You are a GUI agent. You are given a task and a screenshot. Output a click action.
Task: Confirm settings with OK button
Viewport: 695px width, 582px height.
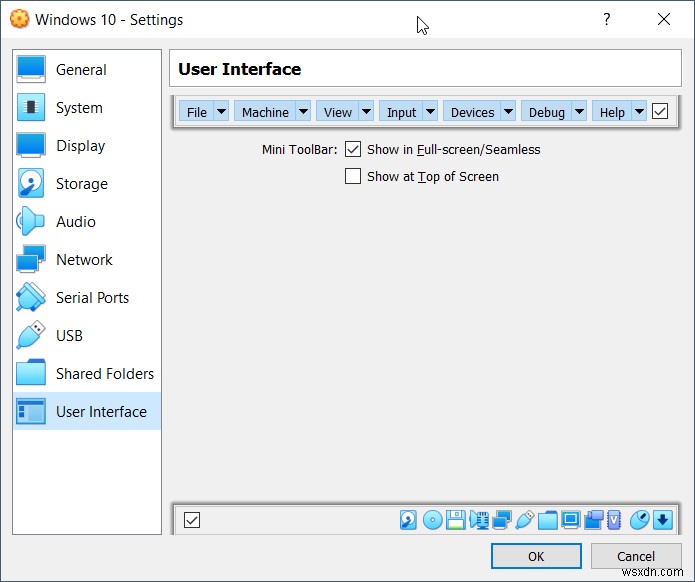click(x=536, y=556)
